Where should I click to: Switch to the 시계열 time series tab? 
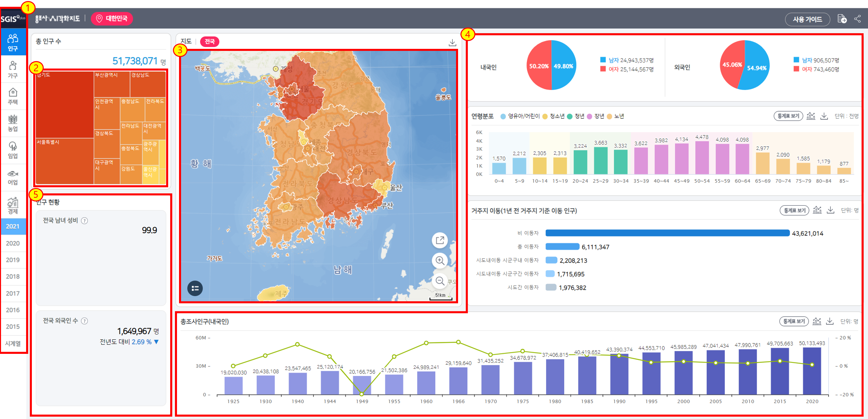click(x=13, y=343)
